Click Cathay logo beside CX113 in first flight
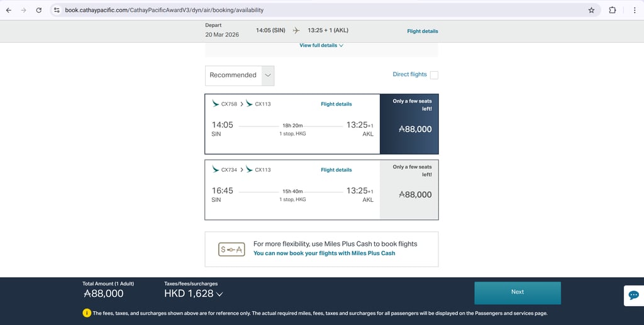This screenshot has height=325, width=644. [x=249, y=104]
